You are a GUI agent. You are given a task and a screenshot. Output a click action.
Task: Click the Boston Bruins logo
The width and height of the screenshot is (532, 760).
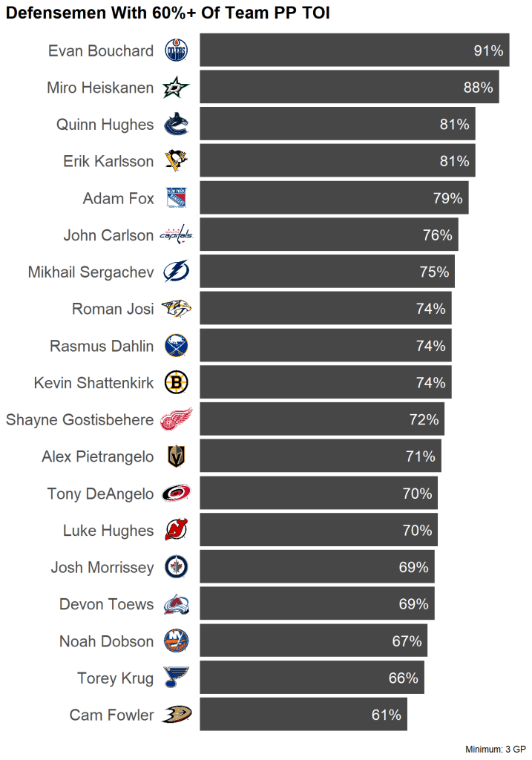[176, 383]
